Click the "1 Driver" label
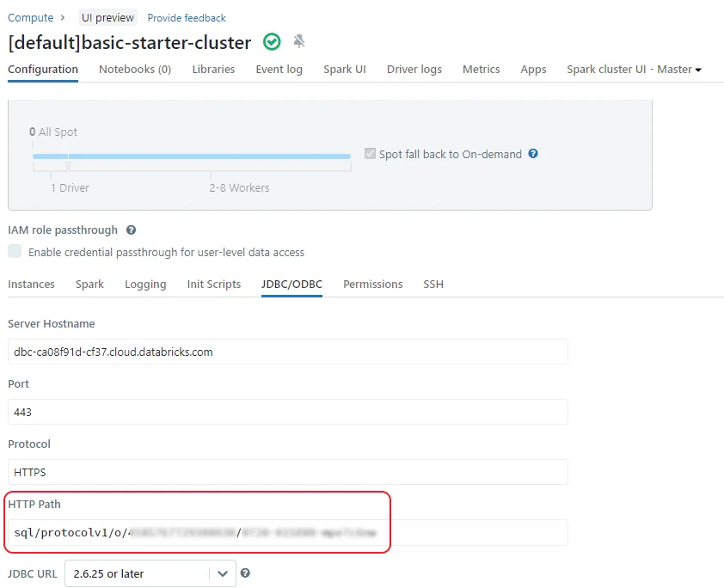The width and height of the screenshot is (724, 588). pyautogui.click(x=70, y=188)
